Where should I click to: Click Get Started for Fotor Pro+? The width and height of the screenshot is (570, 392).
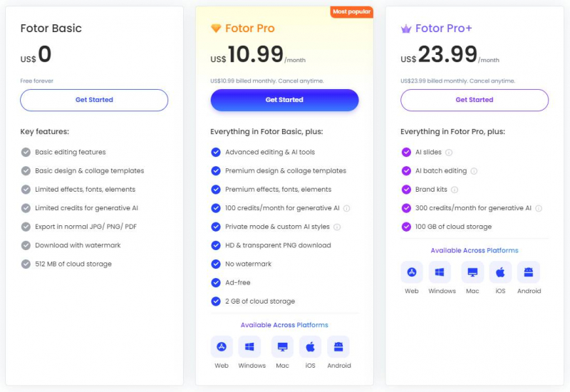point(475,100)
